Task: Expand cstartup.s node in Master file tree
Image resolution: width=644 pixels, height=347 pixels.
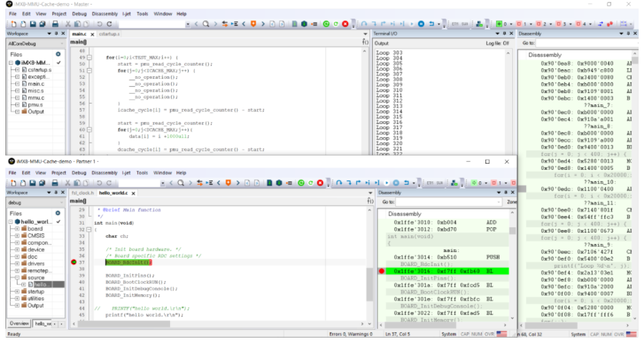Action: click(17, 70)
